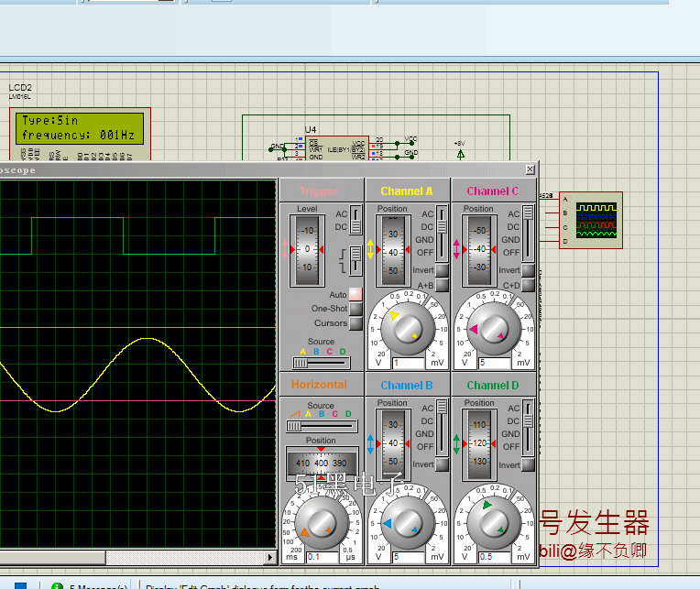Click the blue Channel B position arrows

point(370,444)
